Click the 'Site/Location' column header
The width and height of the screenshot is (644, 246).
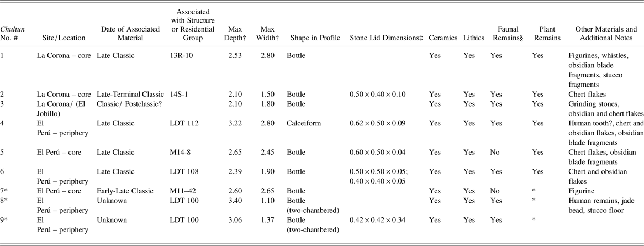pos(63,38)
